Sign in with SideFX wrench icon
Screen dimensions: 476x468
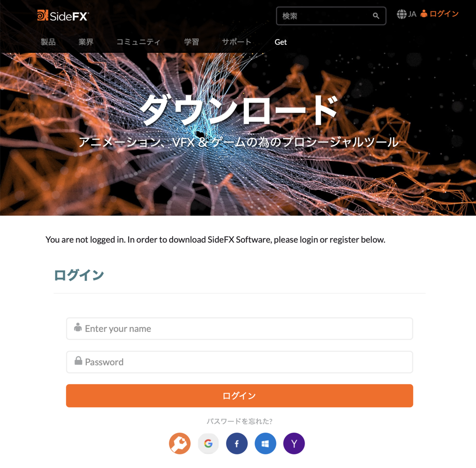tap(180, 443)
